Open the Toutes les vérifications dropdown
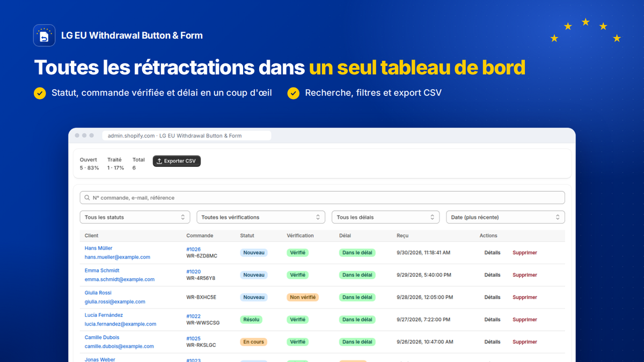Image resolution: width=644 pixels, height=362 pixels. click(261, 217)
